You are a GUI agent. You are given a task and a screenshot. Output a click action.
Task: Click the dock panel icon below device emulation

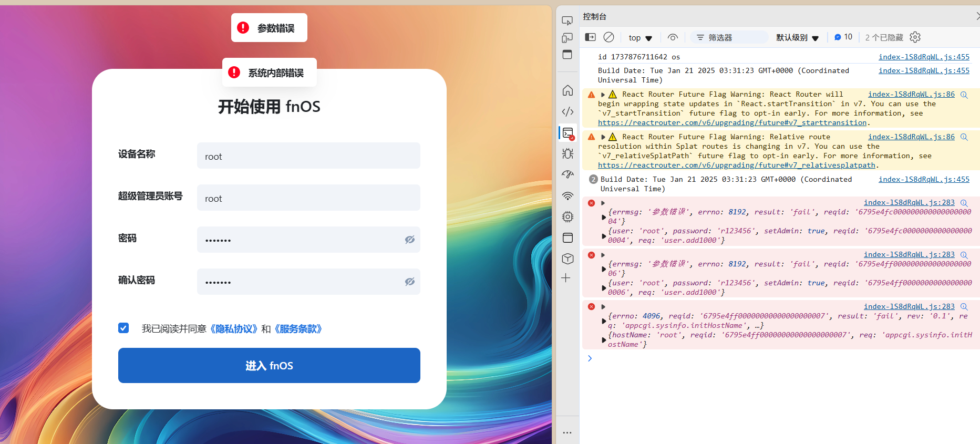(x=567, y=55)
